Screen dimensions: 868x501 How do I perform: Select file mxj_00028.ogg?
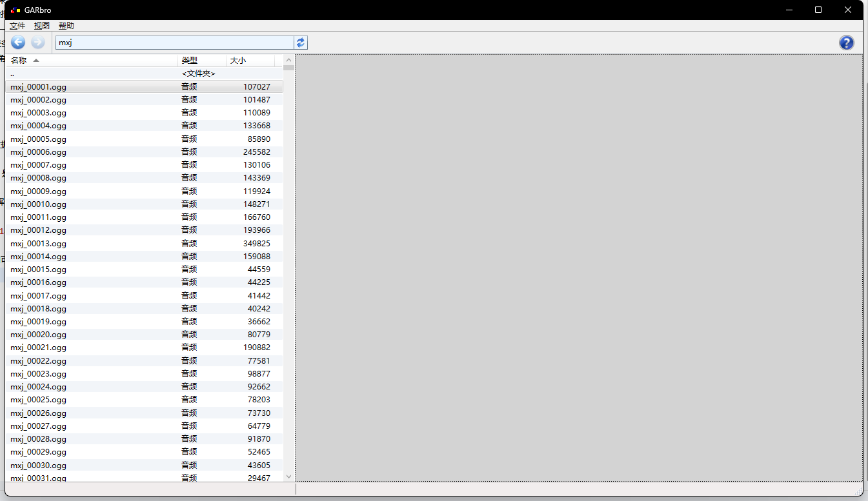click(144, 439)
